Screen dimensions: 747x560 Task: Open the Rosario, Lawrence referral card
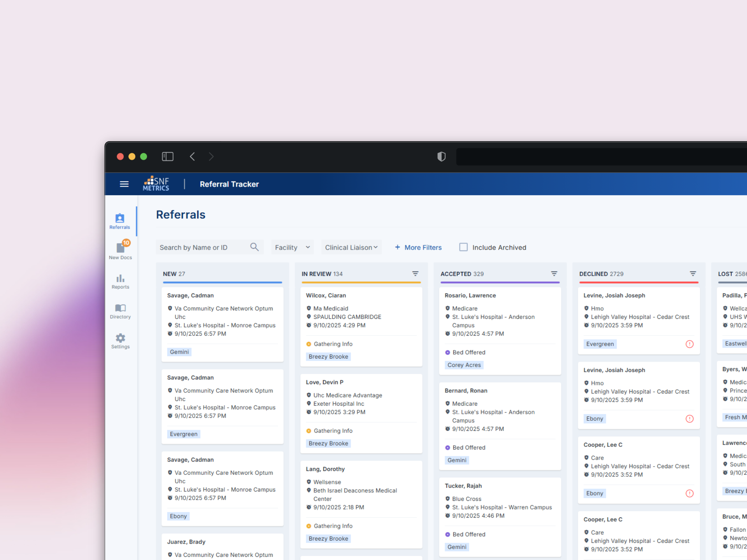point(470,296)
